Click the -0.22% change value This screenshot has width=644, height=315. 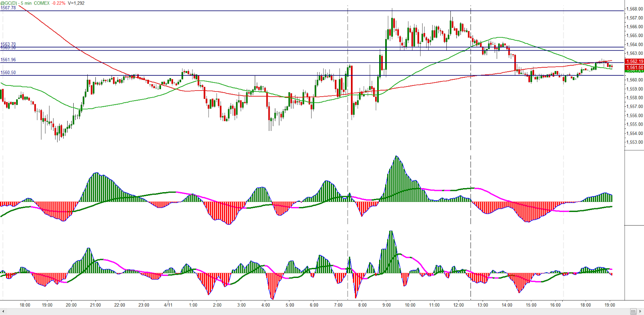[58, 3]
